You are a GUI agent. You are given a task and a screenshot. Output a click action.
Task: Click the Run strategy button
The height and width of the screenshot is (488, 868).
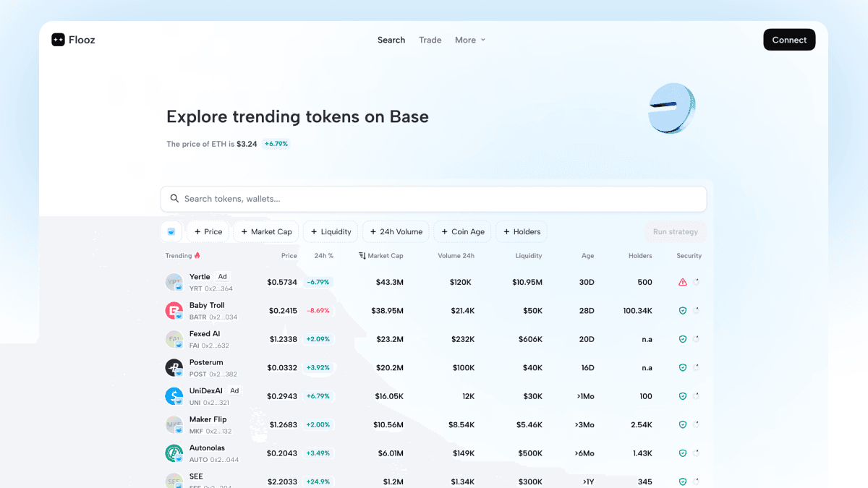click(x=675, y=231)
